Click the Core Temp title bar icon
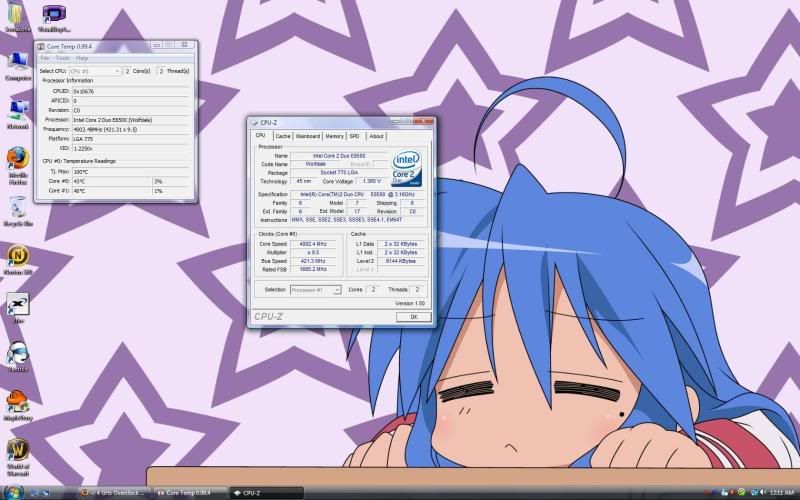 (41, 46)
